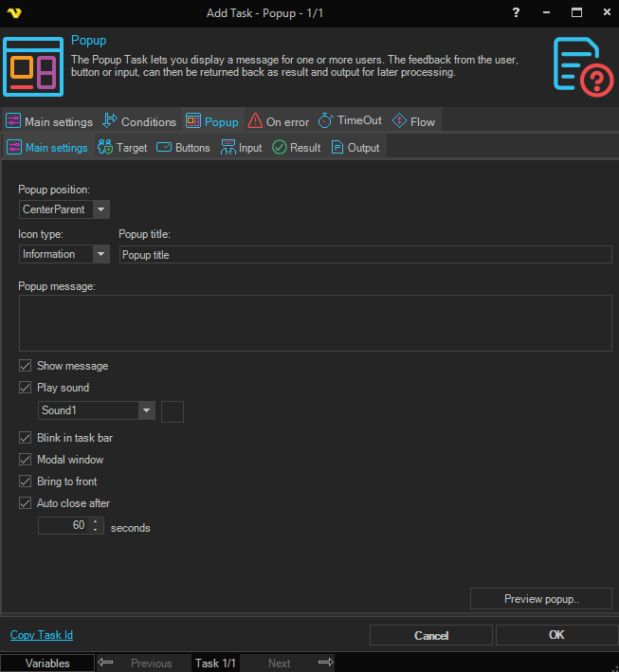This screenshot has height=672, width=619.
Task: Click the On error warning triangle icon
Action: tap(255, 121)
